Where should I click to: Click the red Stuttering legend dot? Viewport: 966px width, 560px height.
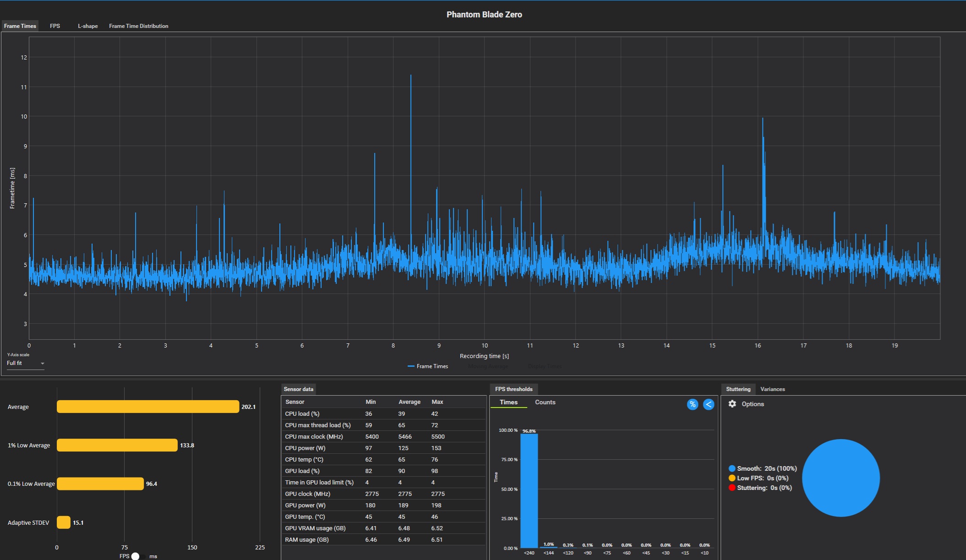click(731, 488)
